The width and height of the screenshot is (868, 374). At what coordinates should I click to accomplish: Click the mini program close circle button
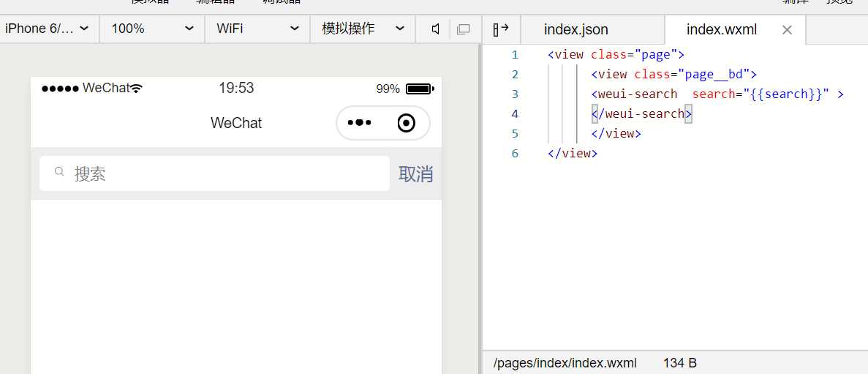(407, 122)
